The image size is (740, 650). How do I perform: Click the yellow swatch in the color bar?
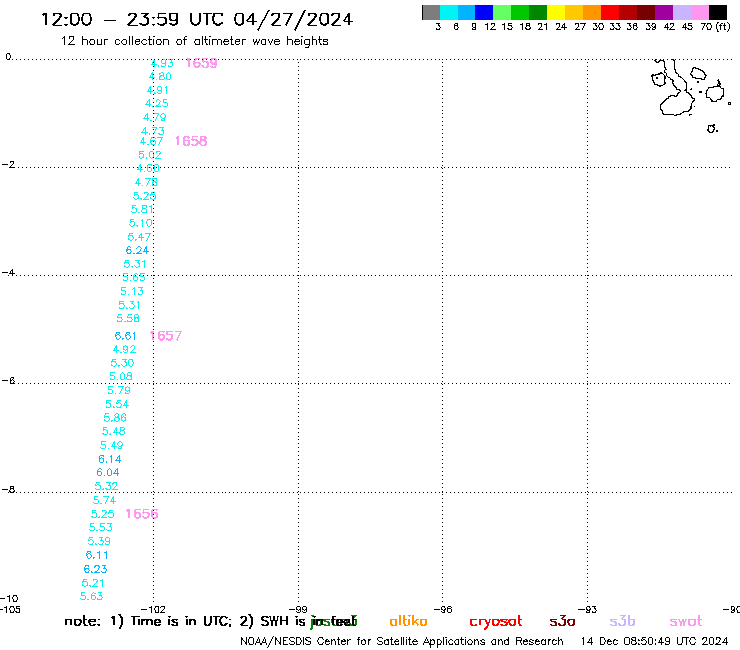pyautogui.click(x=556, y=12)
